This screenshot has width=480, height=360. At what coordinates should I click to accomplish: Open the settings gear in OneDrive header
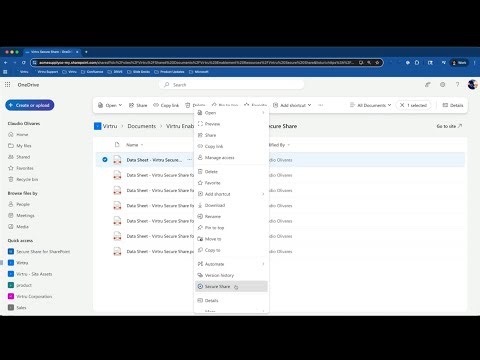(x=443, y=85)
